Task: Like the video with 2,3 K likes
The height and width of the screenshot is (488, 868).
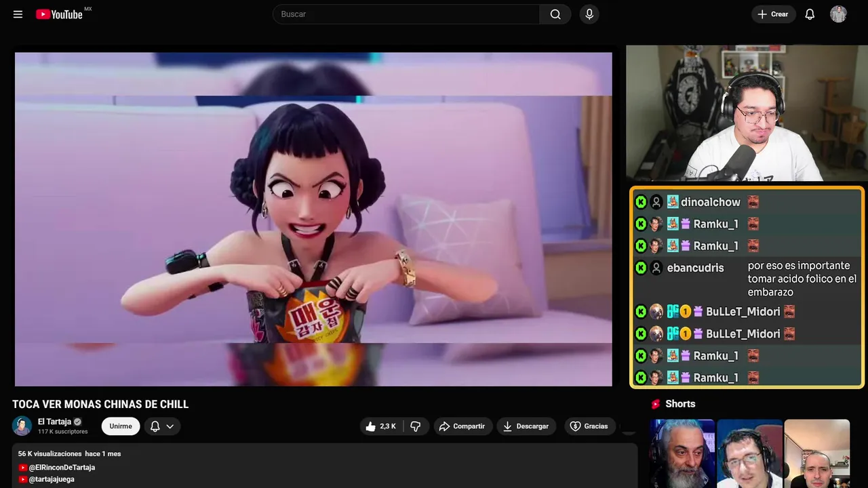Action: (381, 426)
